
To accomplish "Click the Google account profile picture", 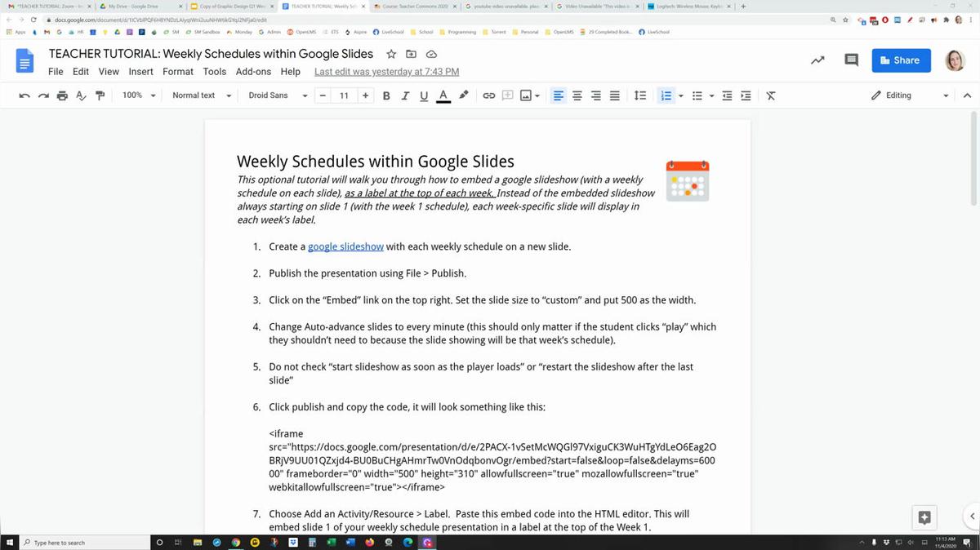I will click(955, 60).
